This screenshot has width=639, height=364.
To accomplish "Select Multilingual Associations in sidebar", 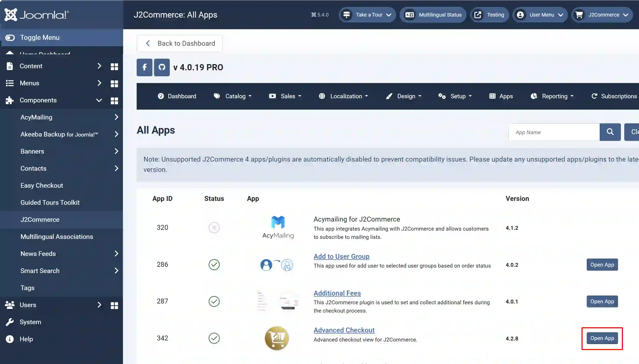I will 57,237.
